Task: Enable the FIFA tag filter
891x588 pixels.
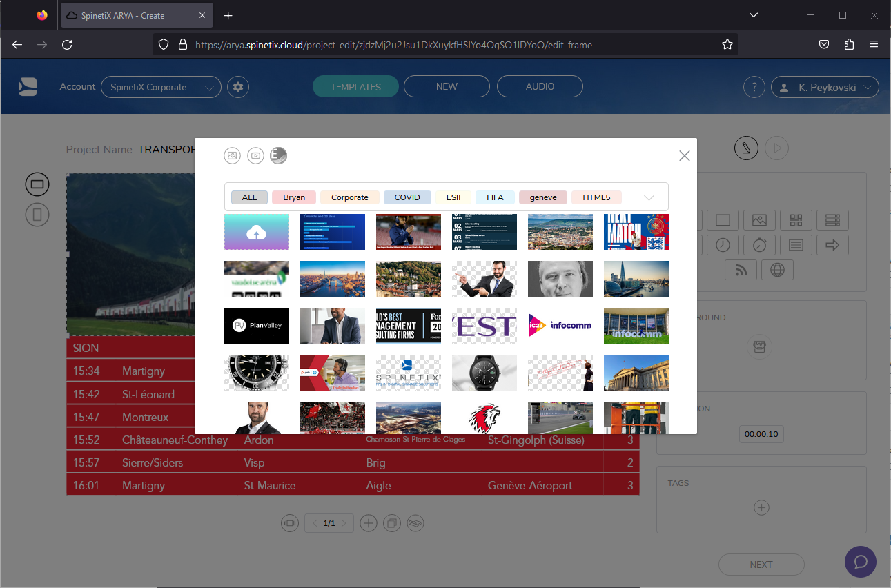Action: click(x=494, y=197)
